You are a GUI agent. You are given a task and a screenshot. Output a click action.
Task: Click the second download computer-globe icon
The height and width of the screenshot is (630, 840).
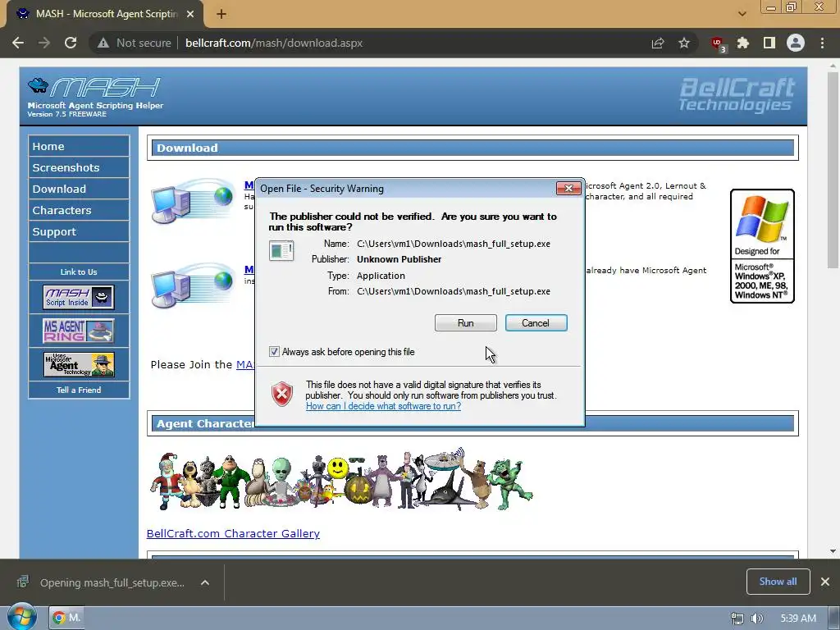(192, 285)
